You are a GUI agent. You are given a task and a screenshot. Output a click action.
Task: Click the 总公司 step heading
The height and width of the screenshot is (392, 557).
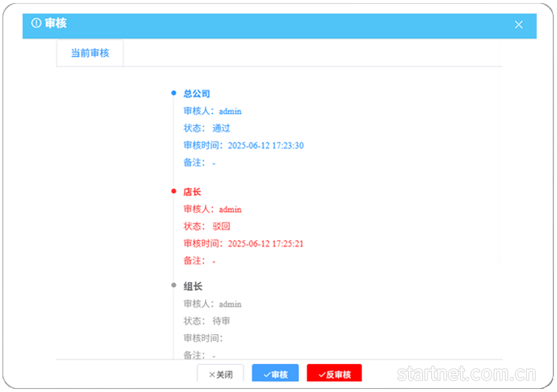click(196, 94)
